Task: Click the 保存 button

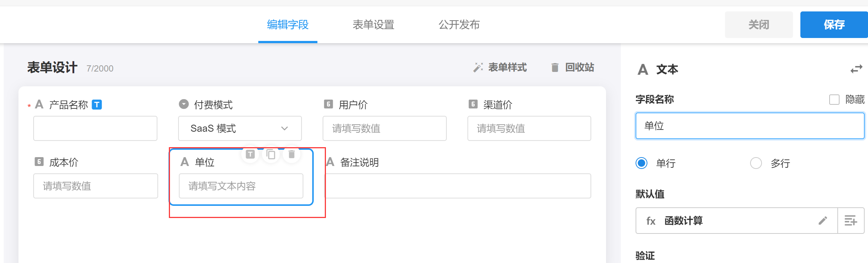Action: point(834,25)
